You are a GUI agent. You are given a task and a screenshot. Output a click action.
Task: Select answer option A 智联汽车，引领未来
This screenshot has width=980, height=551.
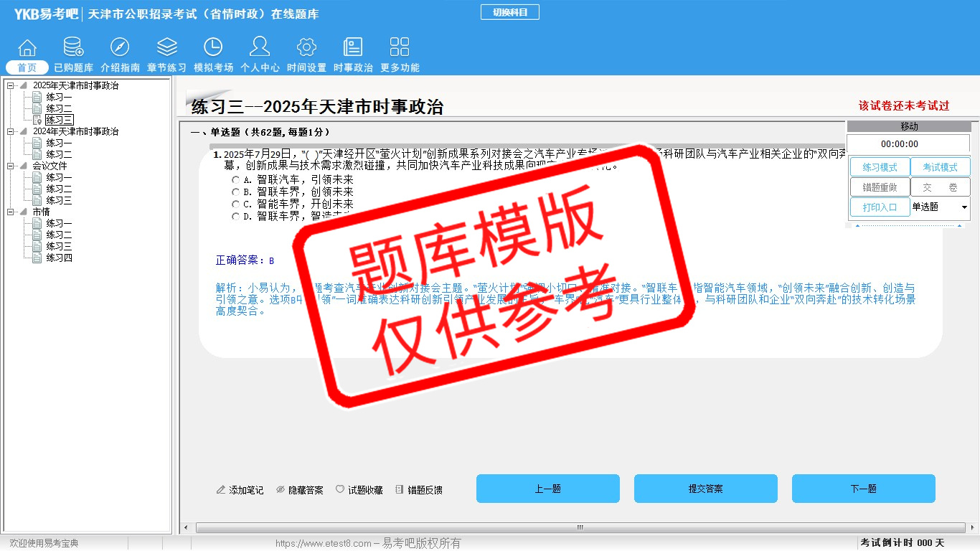pyautogui.click(x=235, y=180)
